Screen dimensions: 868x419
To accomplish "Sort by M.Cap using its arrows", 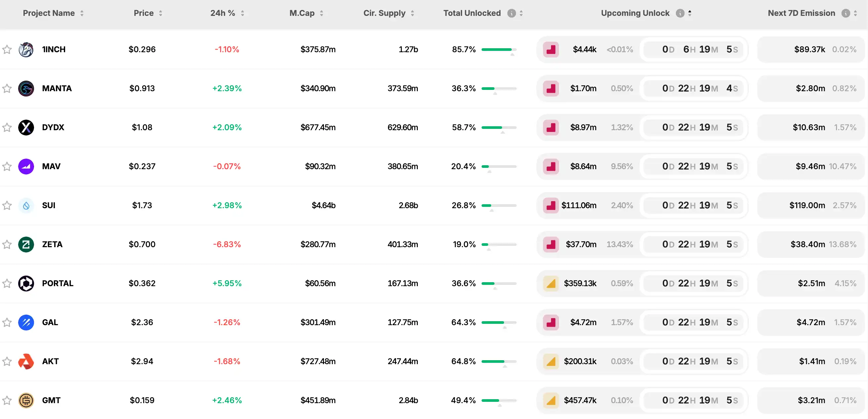I will click(322, 13).
